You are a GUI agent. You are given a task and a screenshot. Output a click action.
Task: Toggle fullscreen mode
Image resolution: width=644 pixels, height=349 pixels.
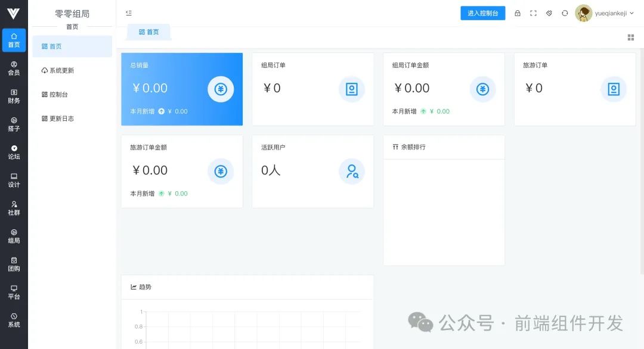pyautogui.click(x=533, y=13)
